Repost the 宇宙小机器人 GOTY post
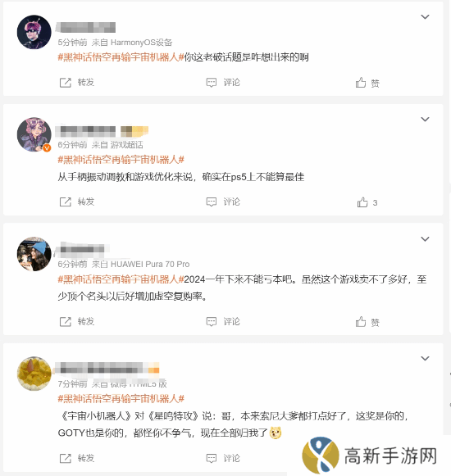The width and height of the screenshot is (451, 476). point(77,458)
